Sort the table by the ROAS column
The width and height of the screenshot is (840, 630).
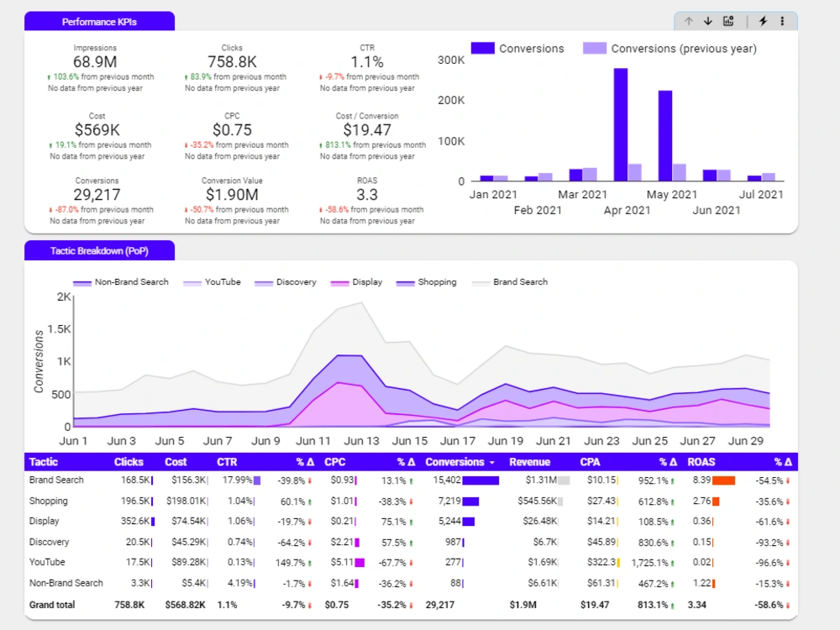(701, 461)
